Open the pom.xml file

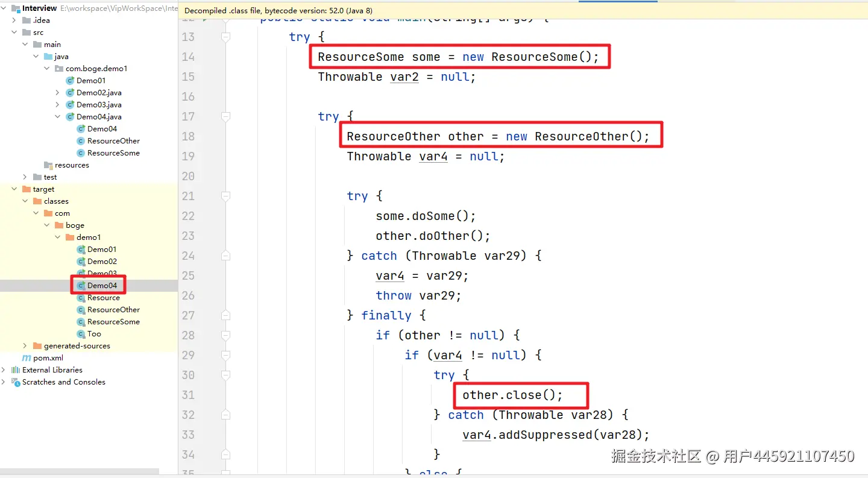pyautogui.click(x=48, y=358)
